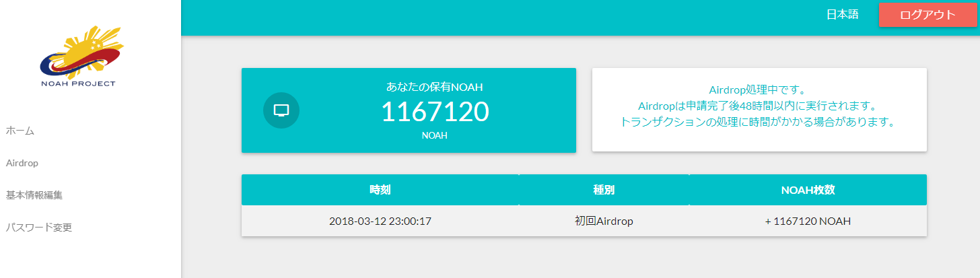Image resolution: width=980 pixels, height=278 pixels.
Task: Click the monitor icon in balance card
Action: (x=281, y=110)
